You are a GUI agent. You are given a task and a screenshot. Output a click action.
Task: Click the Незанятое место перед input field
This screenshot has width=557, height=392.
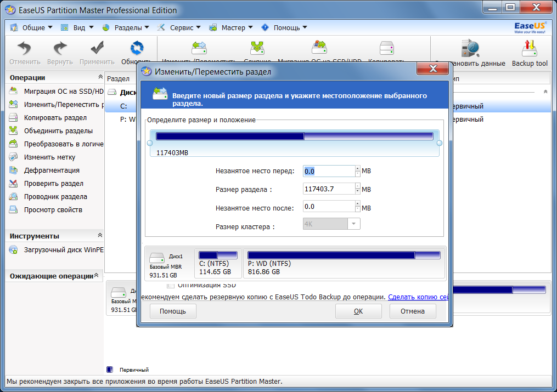329,171
